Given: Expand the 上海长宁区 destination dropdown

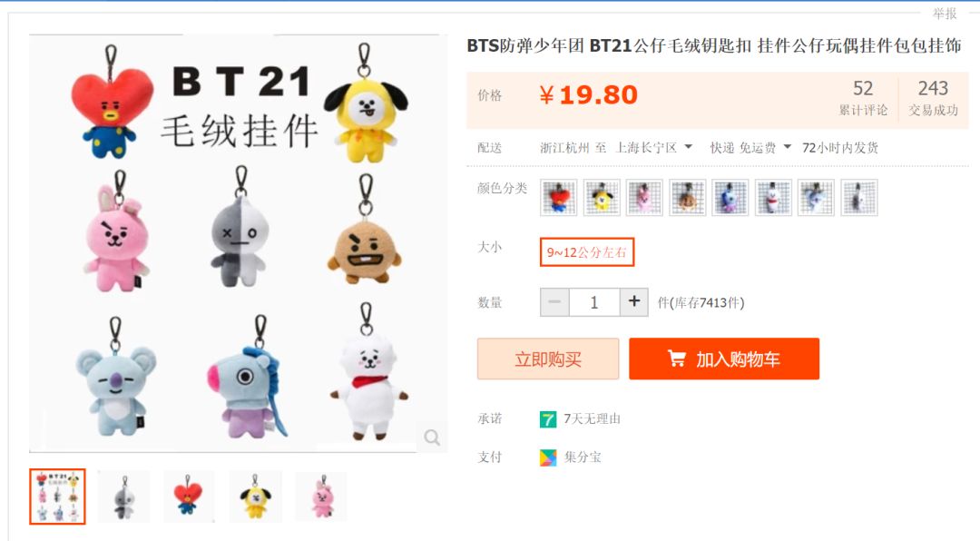Looking at the screenshot, I should 653,148.
